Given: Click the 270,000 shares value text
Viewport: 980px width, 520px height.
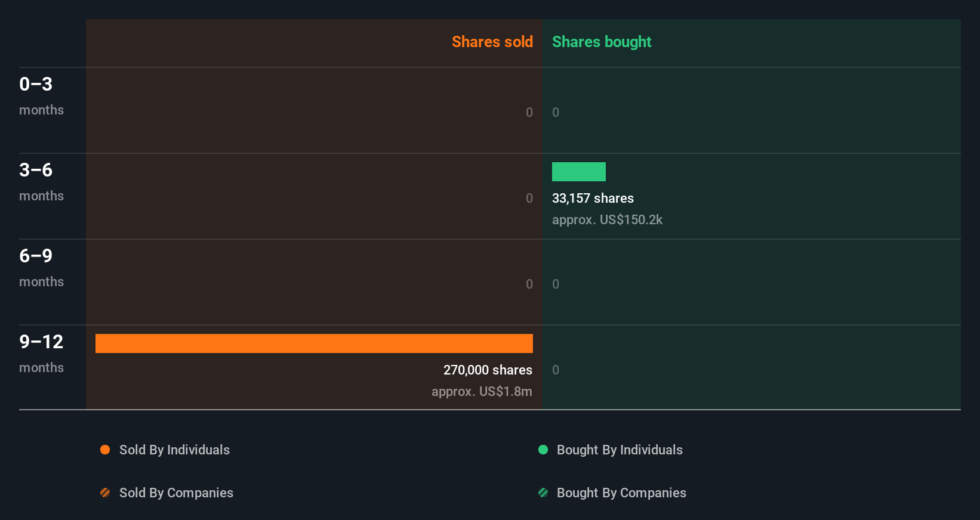Looking at the screenshot, I should (488, 370).
